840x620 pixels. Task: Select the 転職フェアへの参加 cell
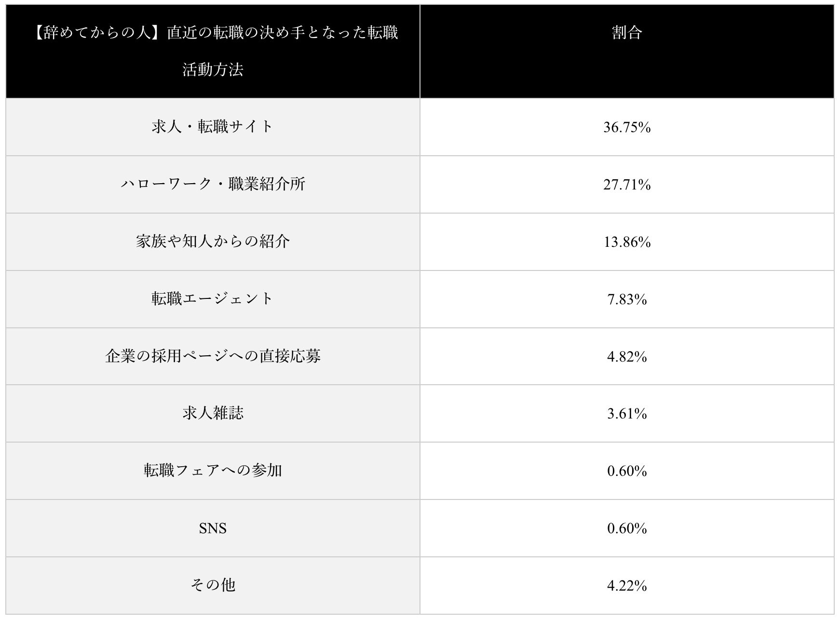click(x=213, y=471)
